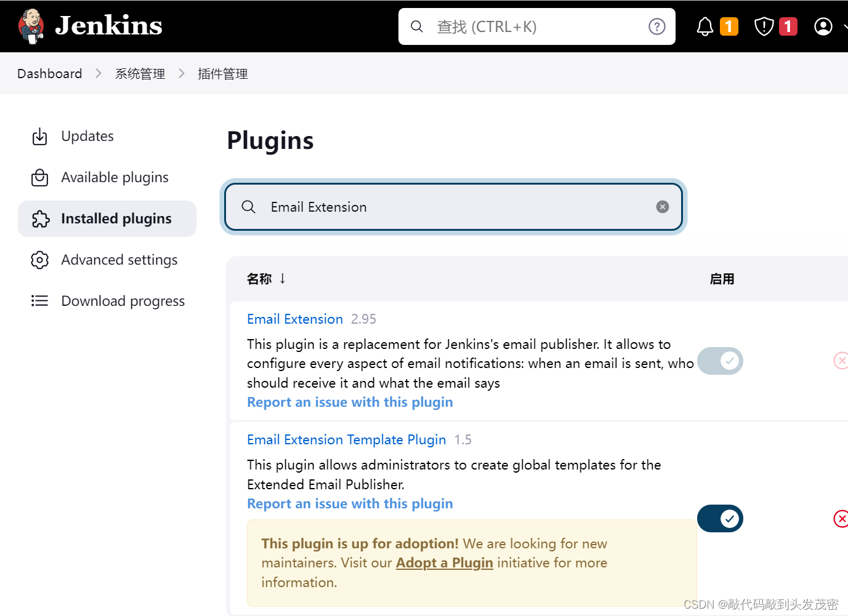Click the Available plugins bag icon

pyautogui.click(x=40, y=177)
